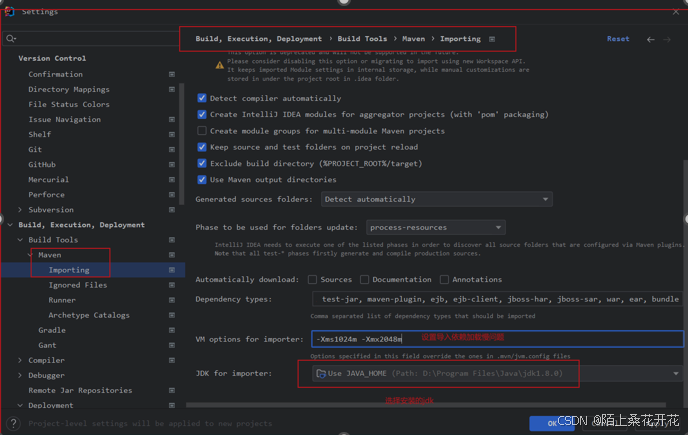Enable automatic download of Documentation

click(x=365, y=280)
